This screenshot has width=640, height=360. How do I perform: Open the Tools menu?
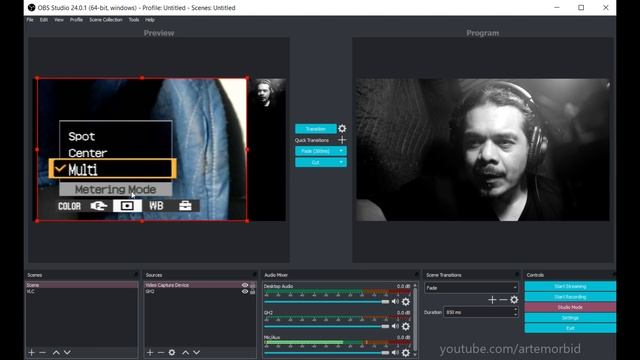pyautogui.click(x=134, y=20)
